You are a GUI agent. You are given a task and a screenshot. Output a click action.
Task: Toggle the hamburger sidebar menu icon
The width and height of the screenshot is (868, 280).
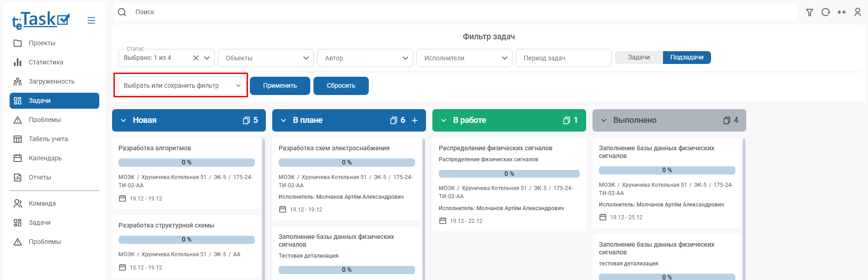91,21
